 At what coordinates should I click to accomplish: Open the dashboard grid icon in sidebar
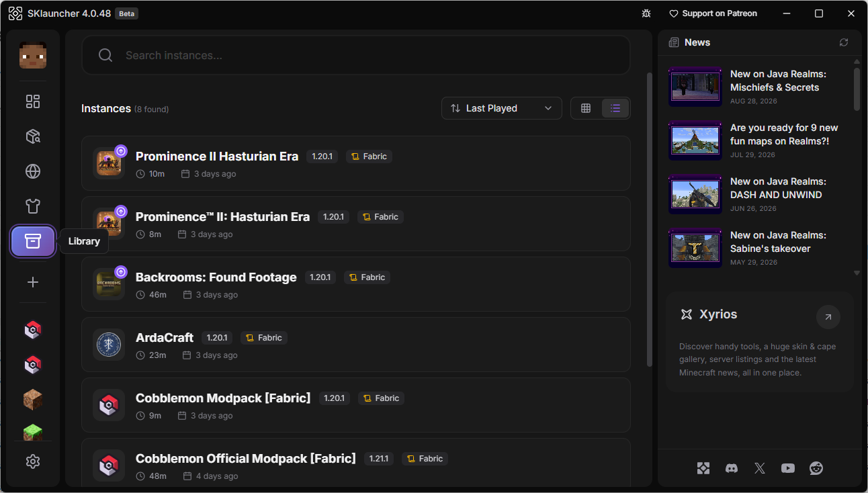pos(33,101)
